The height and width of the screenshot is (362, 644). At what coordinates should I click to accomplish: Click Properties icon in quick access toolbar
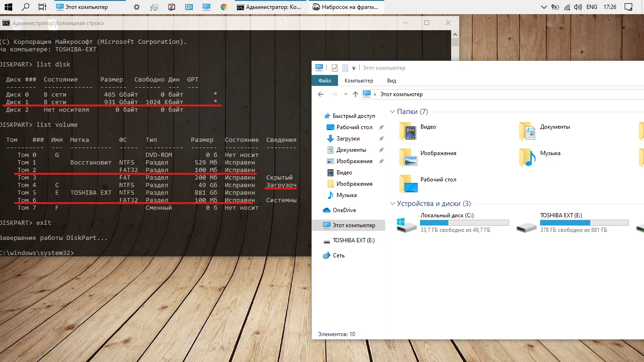point(335,68)
